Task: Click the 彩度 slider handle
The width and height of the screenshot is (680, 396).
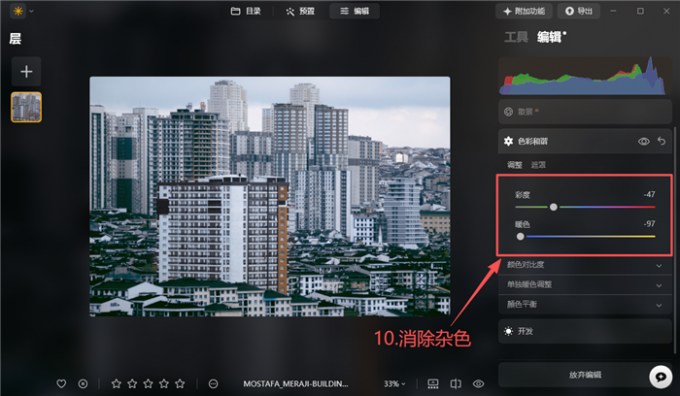Action: click(x=553, y=207)
